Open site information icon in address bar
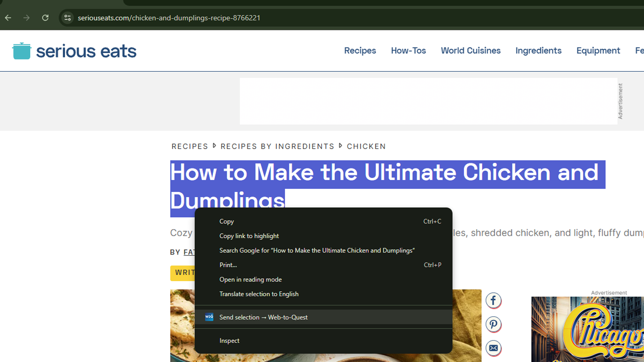 [x=67, y=18]
